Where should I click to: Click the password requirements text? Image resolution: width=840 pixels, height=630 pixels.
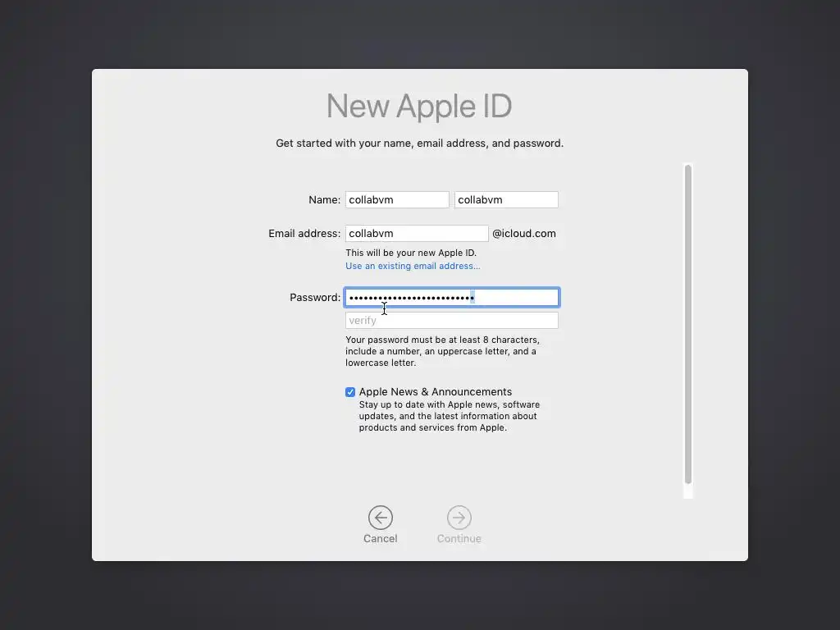point(442,351)
